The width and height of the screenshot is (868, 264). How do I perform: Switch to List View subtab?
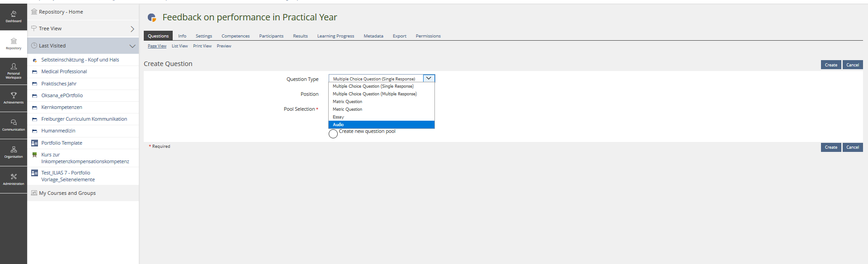click(x=179, y=46)
